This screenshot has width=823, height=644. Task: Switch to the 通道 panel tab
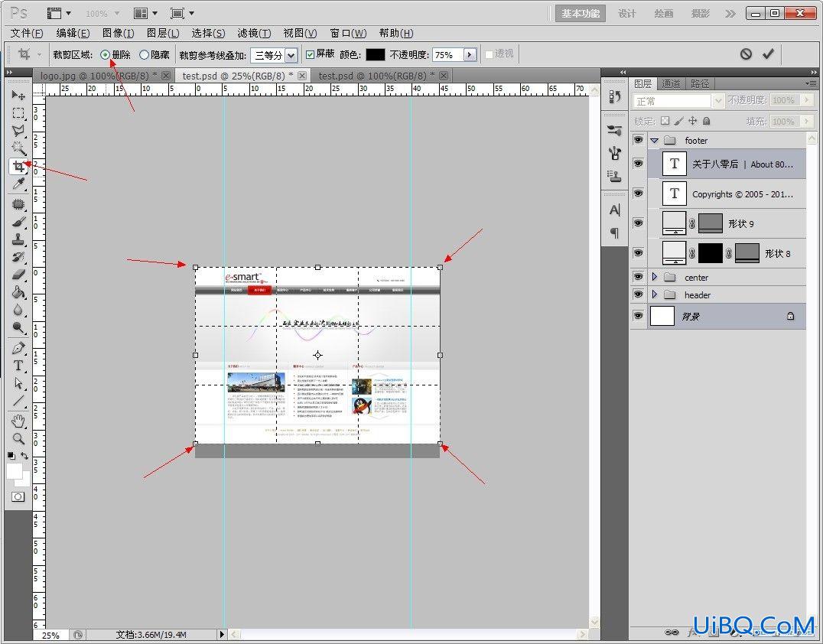click(x=670, y=83)
